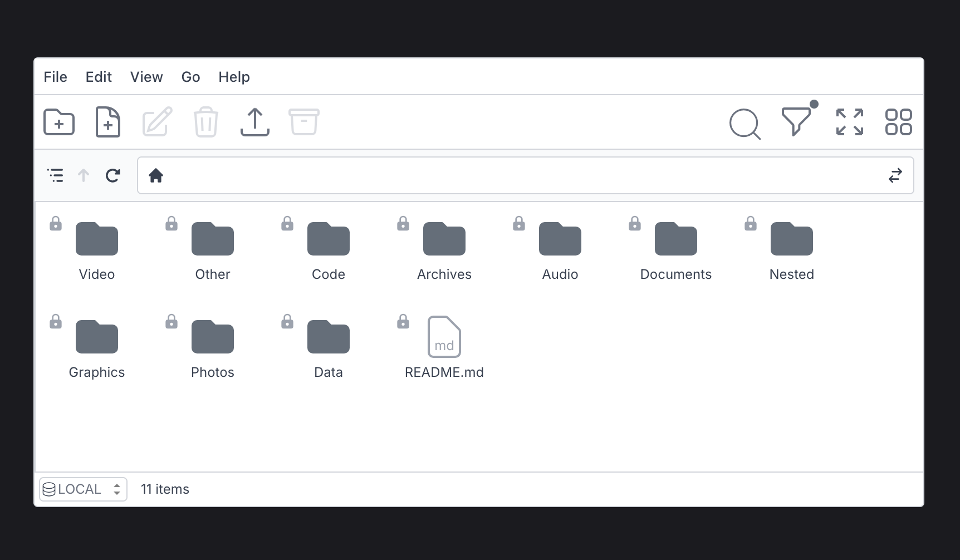Open the search tool

coord(745,124)
